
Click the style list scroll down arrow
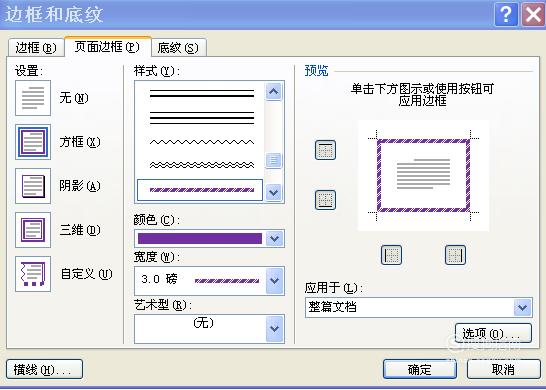coord(273,192)
